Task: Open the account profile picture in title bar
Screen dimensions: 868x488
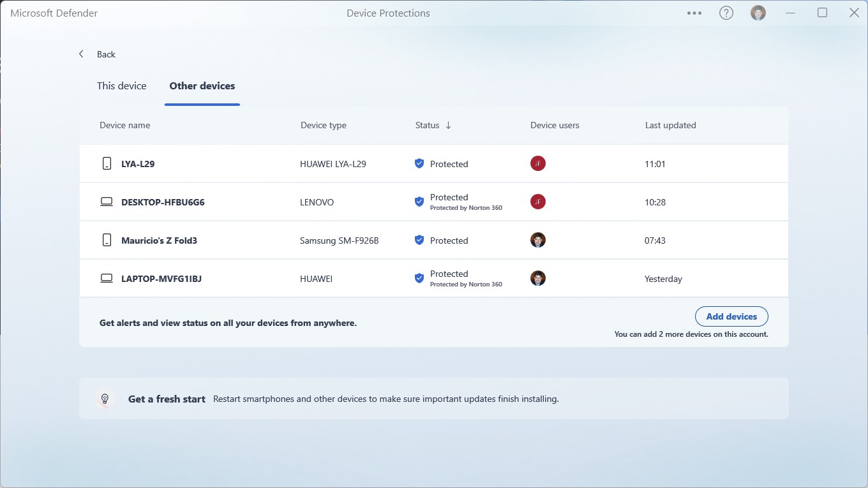Action: pyautogui.click(x=758, y=13)
